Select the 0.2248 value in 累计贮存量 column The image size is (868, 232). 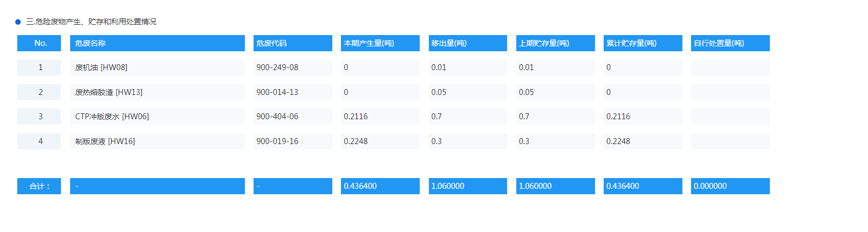(x=643, y=141)
